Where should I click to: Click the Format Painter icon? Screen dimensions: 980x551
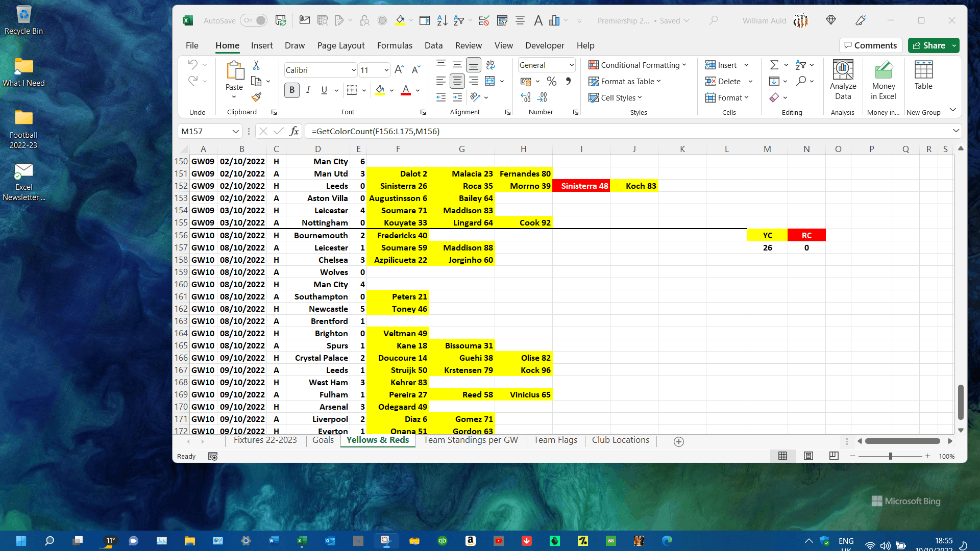tap(256, 97)
